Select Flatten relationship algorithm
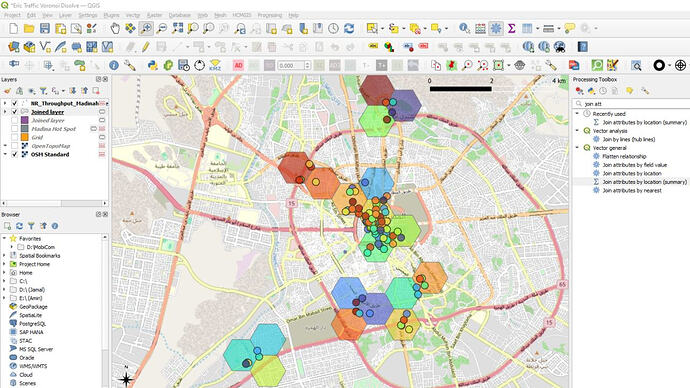The height and width of the screenshot is (388, 690). click(624, 156)
